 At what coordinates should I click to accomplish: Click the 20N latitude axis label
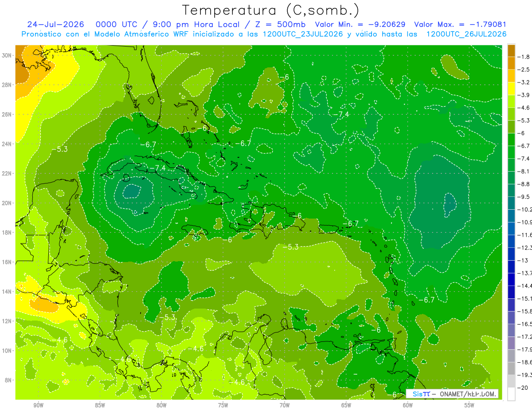7,203
